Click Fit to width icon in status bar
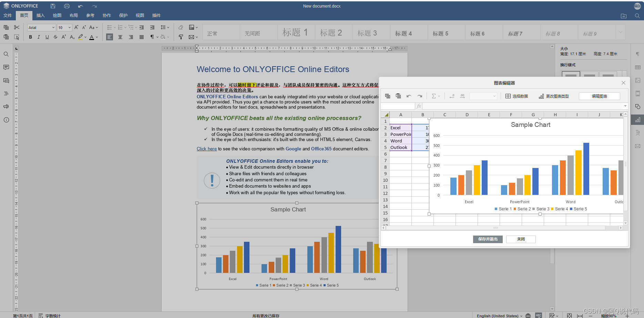Screen dimensions: 644x318 point(580,316)
